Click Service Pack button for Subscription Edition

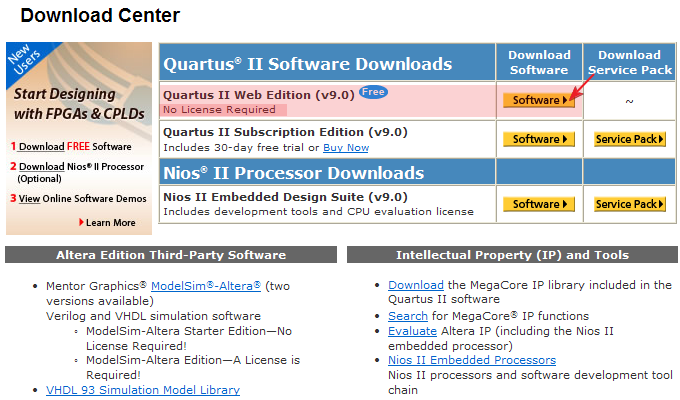point(630,139)
